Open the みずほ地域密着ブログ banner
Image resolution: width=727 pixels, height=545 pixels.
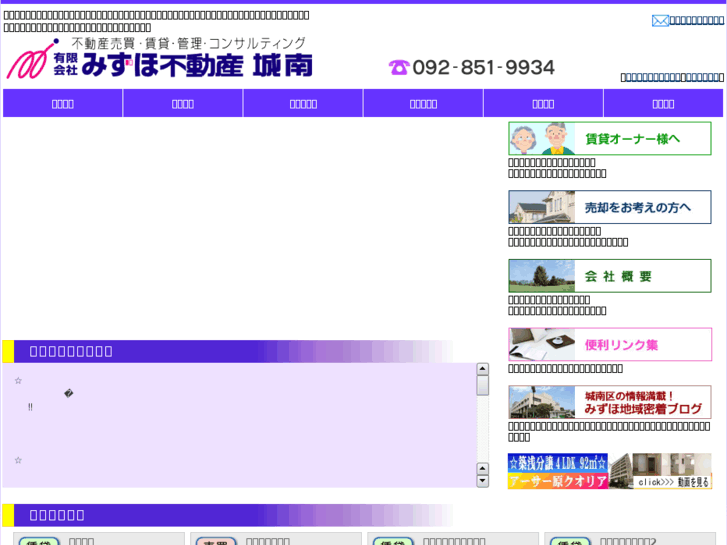(x=610, y=402)
